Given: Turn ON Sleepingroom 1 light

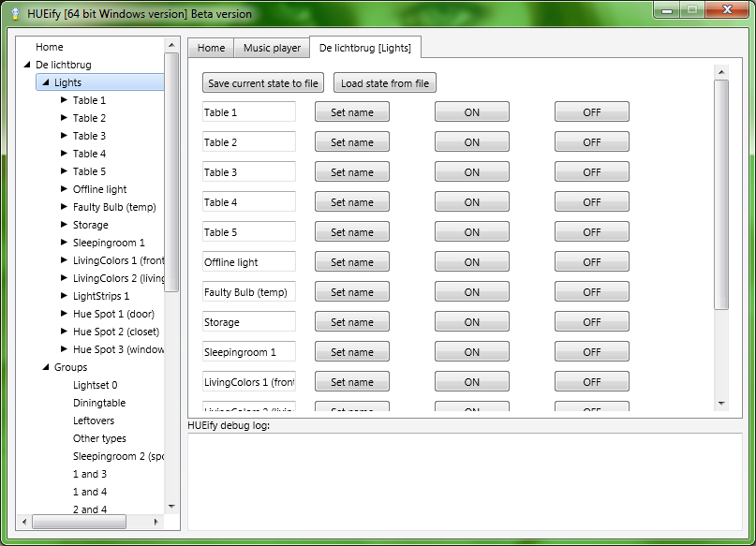Looking at the screenshot, I should click(471, 352).
